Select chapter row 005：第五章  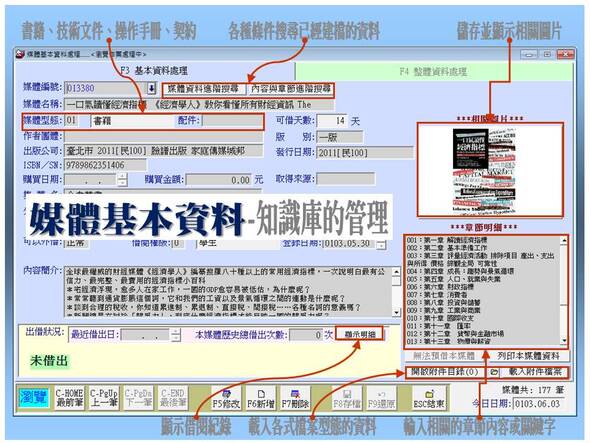pyautogui.click(x=453, y=279)
